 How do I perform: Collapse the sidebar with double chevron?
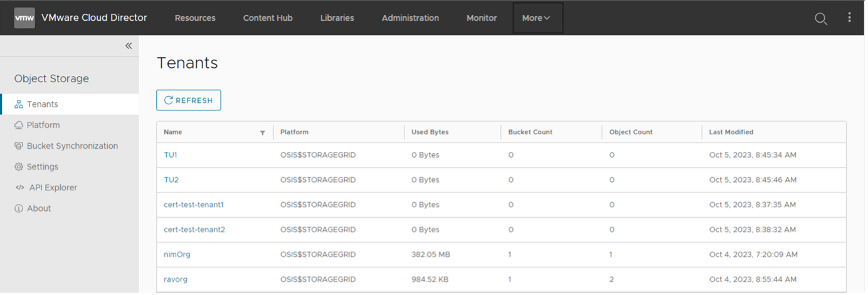coord(129,46)
